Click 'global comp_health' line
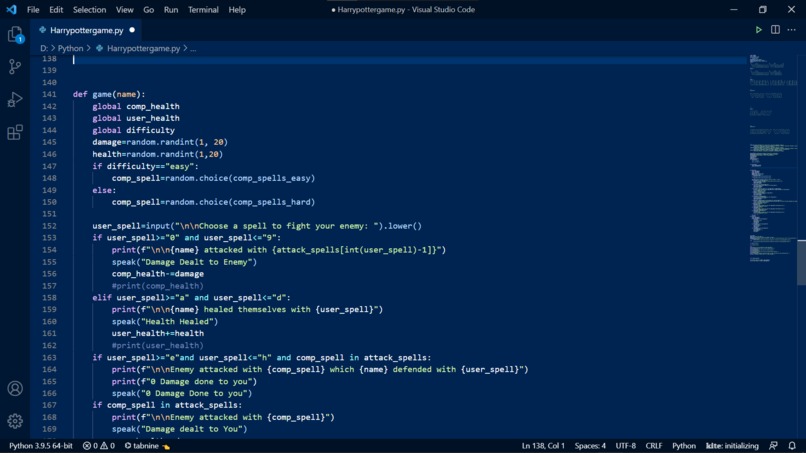The width and height of the screenshot is (806, 453). 136,106
